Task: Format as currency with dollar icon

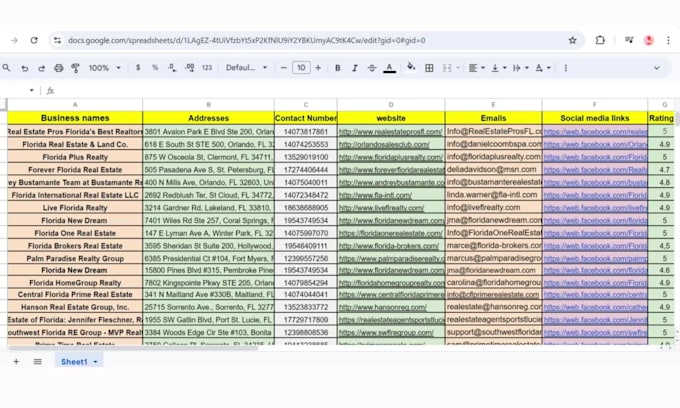Action: pos(138,68)
